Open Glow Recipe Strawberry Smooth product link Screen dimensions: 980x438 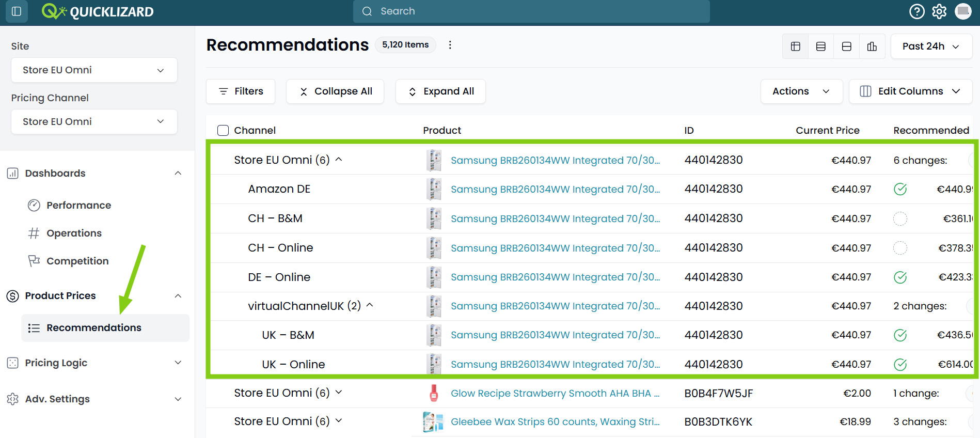coord(555,394)
